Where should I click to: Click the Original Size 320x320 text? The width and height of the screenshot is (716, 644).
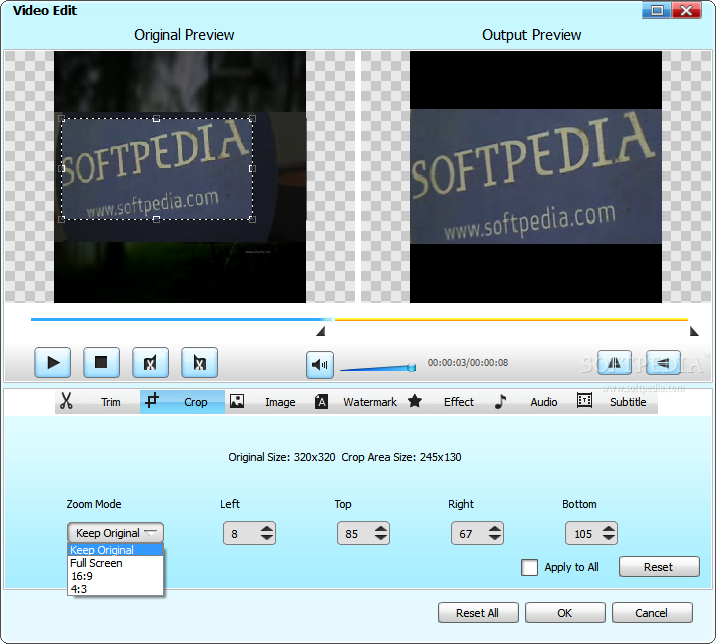point(282,457)
